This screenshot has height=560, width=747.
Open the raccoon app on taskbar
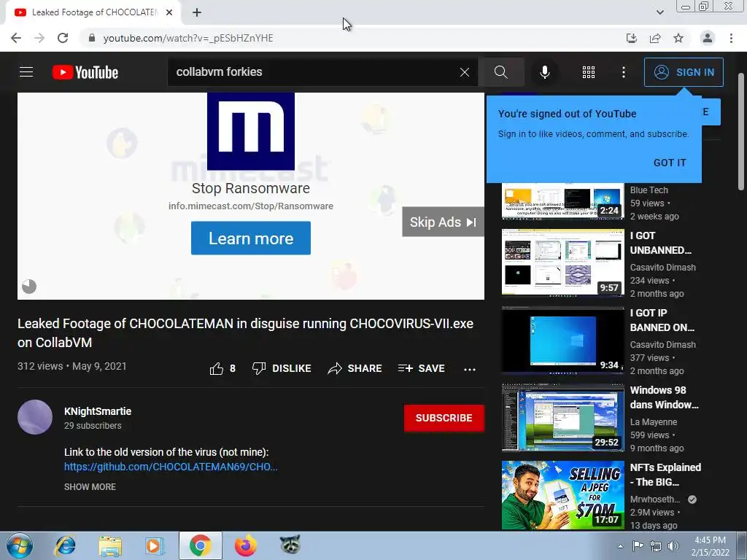pos(290,545)
